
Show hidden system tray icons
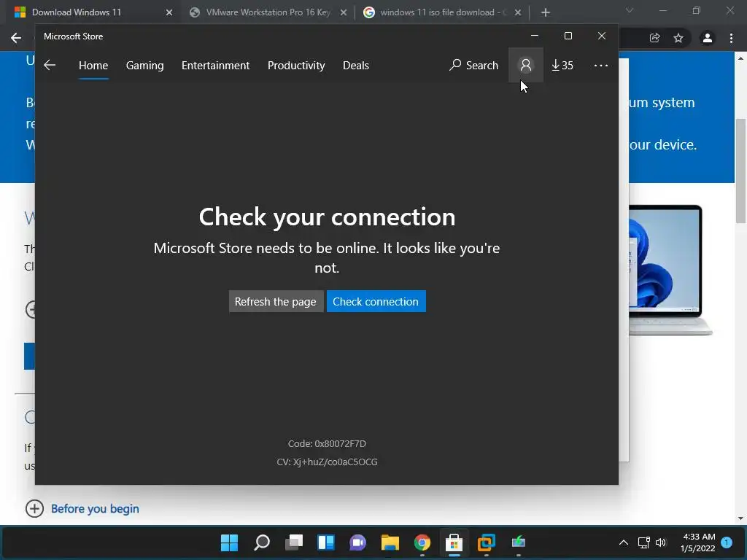623,542
